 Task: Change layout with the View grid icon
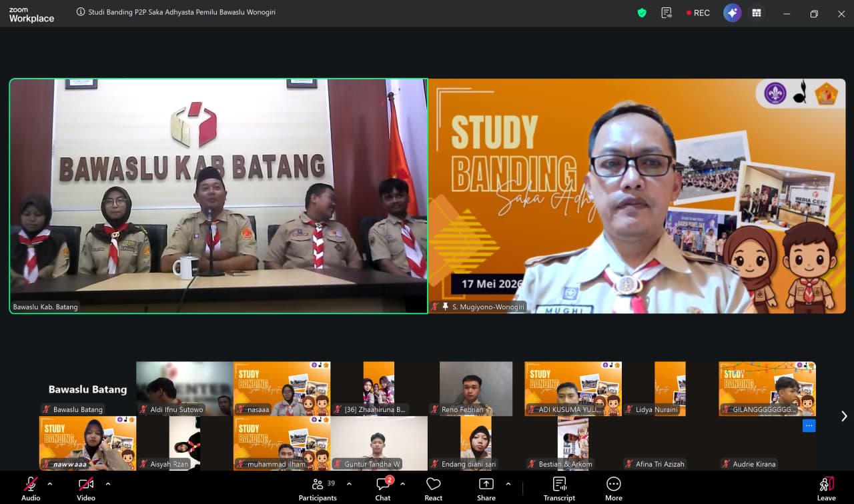(757, 13)
